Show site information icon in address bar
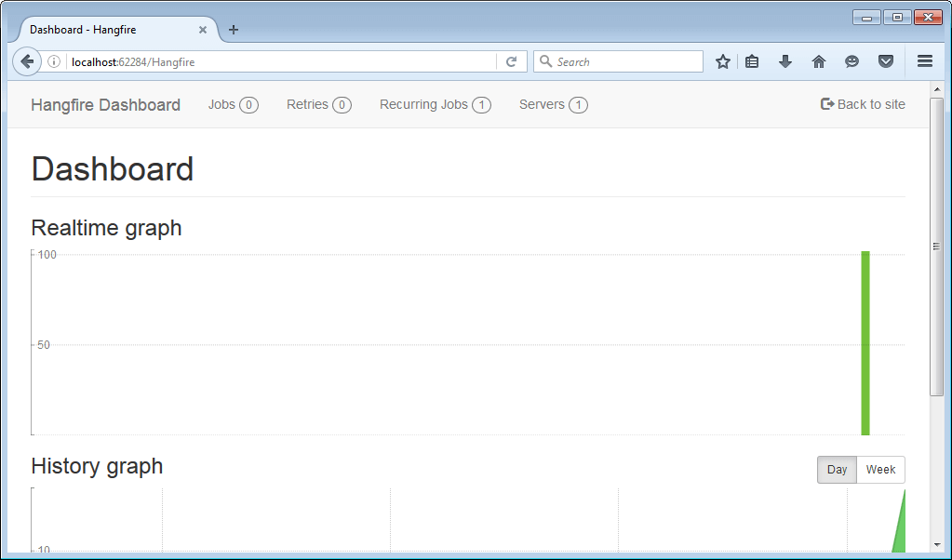 point(53,62)
